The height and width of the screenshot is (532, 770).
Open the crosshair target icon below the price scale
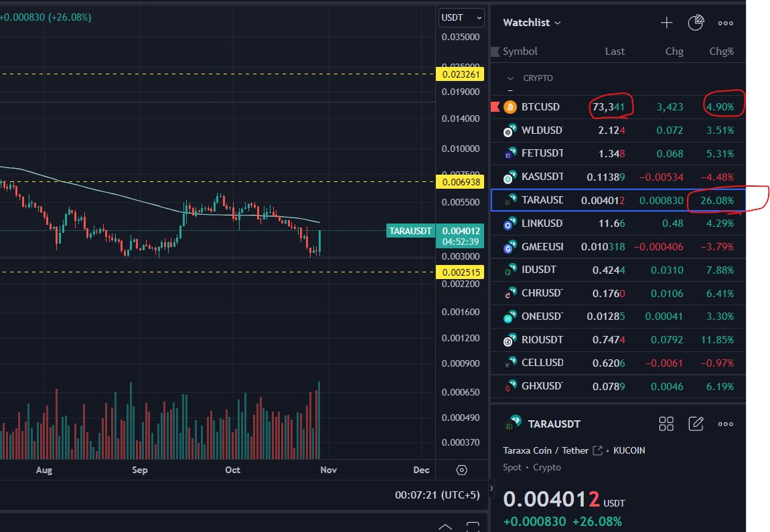(461, 470)
